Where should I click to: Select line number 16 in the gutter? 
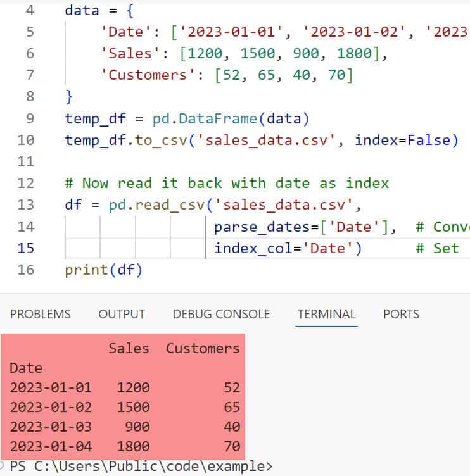(26, 270)
